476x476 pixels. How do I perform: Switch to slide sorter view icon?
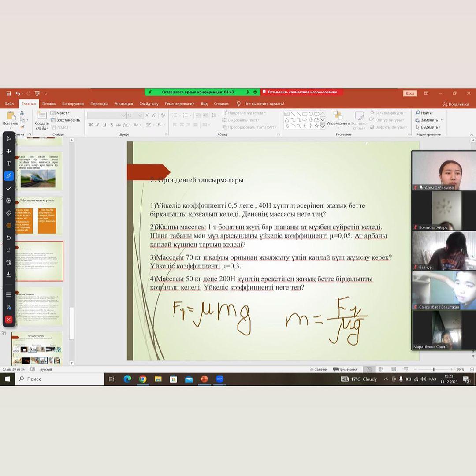381,369
